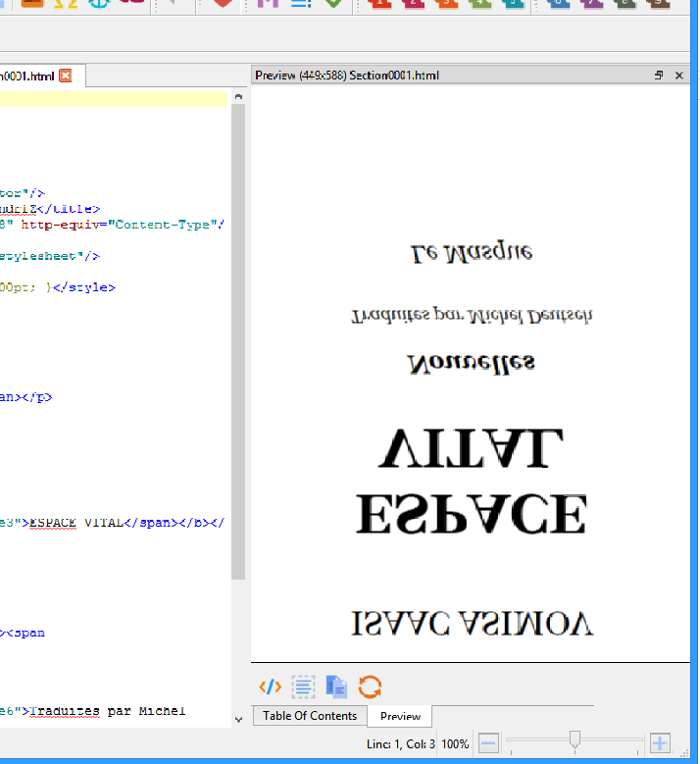
Task: Click the ESPACE VITAL text in code editor
Action: pos(76,523)
